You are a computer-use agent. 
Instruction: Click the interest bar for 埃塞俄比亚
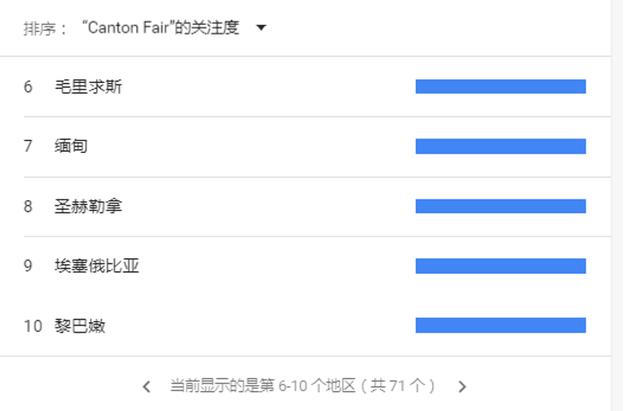pyautogui.click(x=500, y=266)
